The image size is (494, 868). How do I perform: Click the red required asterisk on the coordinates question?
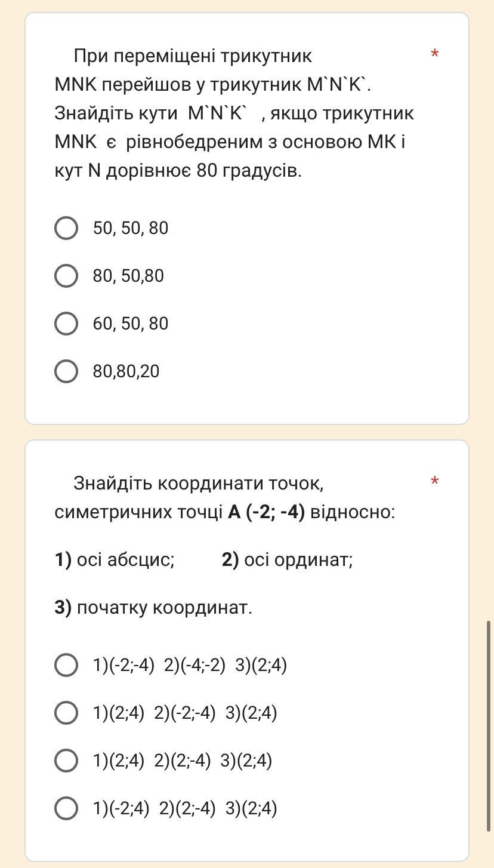coord(435,482)
